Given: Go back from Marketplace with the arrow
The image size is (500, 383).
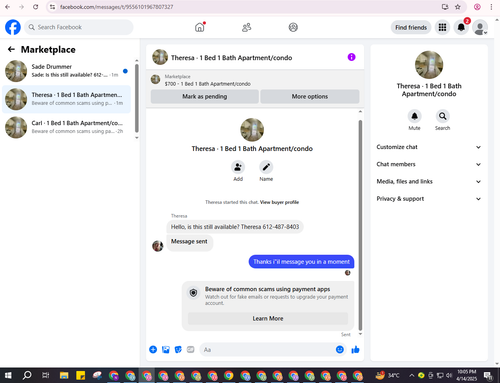Looking at the screenshot, I should pos(11,49).
